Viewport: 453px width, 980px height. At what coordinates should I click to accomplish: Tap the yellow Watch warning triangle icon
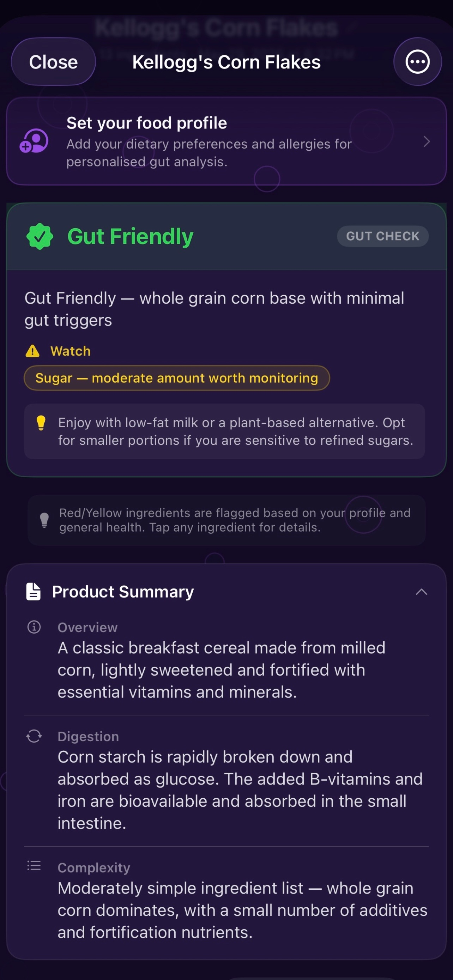pyautogui.click(x=32, y=351)
